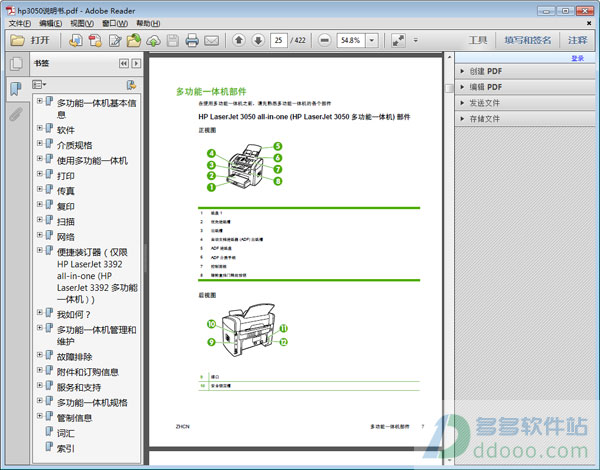The width and height of the screenshot is (600, 470).
Task: Open the 窗口 menu
Action: [x=115, y=23]
